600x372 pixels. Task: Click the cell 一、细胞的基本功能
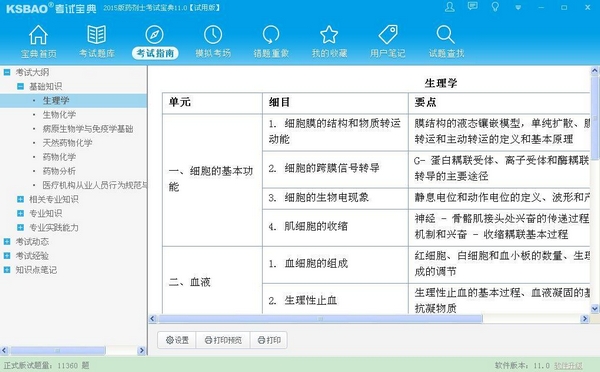coord(212,180)
